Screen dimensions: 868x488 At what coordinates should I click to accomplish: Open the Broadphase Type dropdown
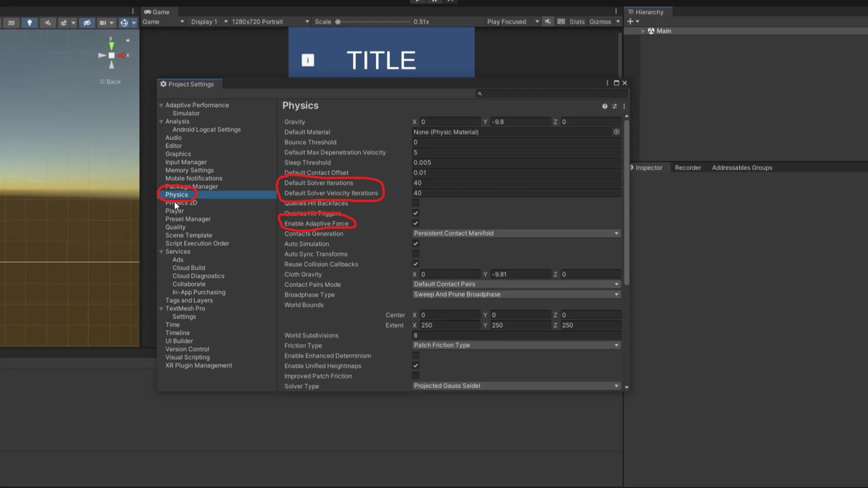516,294
